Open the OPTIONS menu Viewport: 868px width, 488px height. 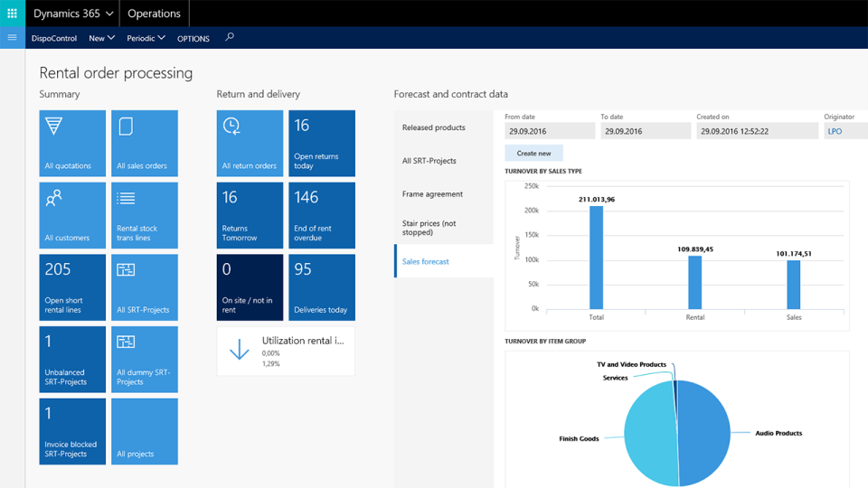(193, 39)
